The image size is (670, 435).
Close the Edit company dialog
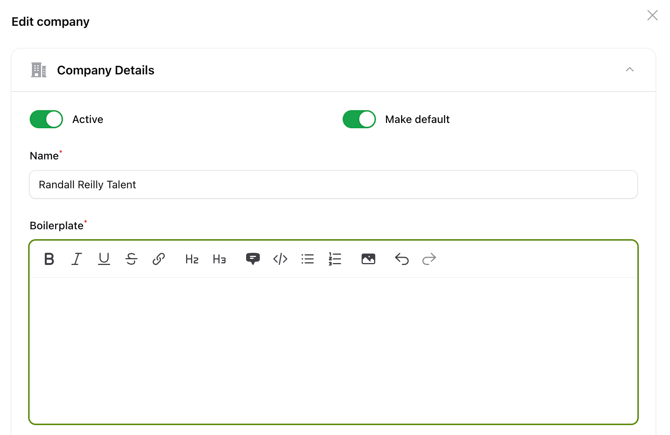pos(652,15)
